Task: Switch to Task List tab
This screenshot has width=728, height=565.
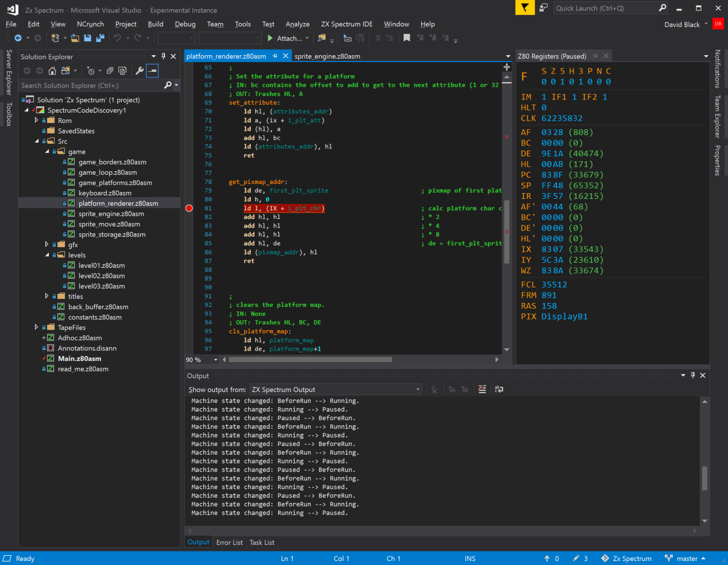Action: [x=262, y=543]
